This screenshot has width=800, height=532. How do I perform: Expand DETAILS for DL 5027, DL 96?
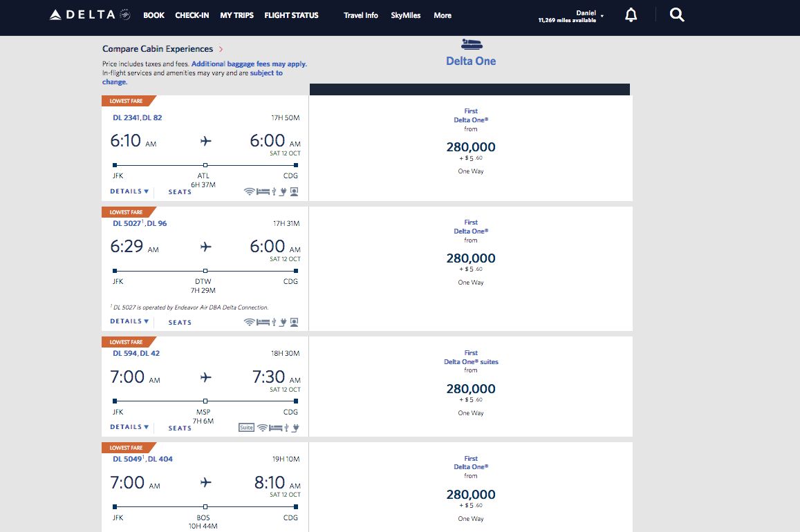click(129, 321)
